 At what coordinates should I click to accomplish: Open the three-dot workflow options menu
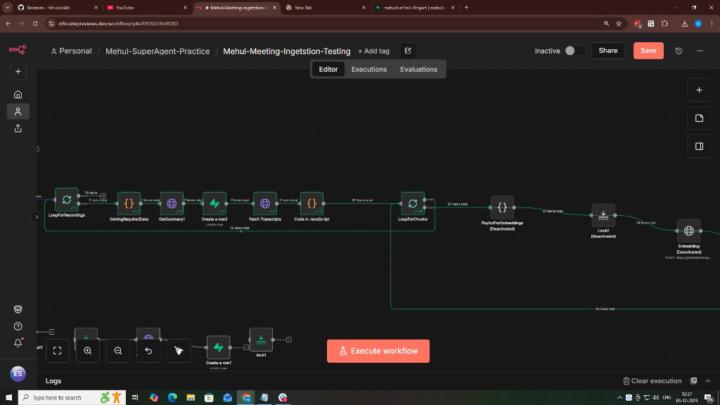coord(700,51)
